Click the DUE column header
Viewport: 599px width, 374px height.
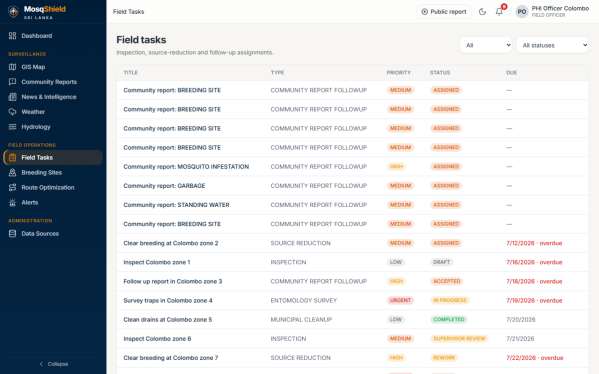(511, 73)
